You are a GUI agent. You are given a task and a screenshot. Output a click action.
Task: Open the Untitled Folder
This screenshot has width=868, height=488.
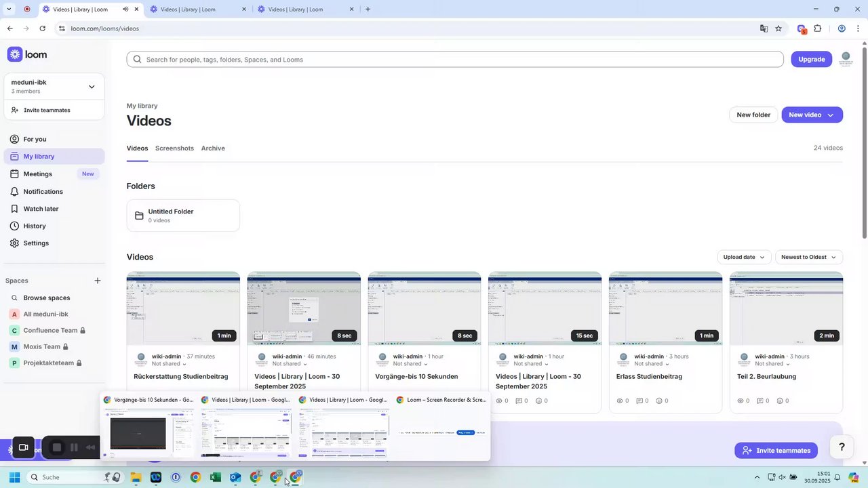point(183,216)
